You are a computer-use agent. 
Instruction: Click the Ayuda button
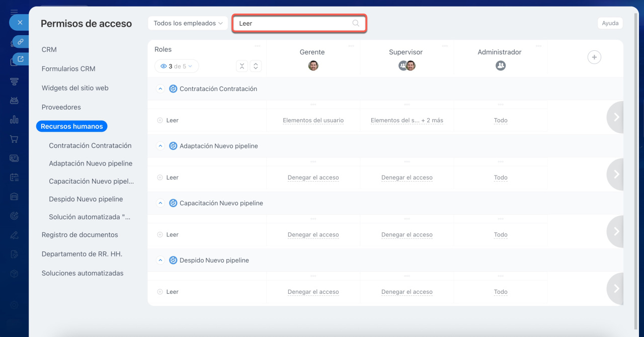point(610,23)
